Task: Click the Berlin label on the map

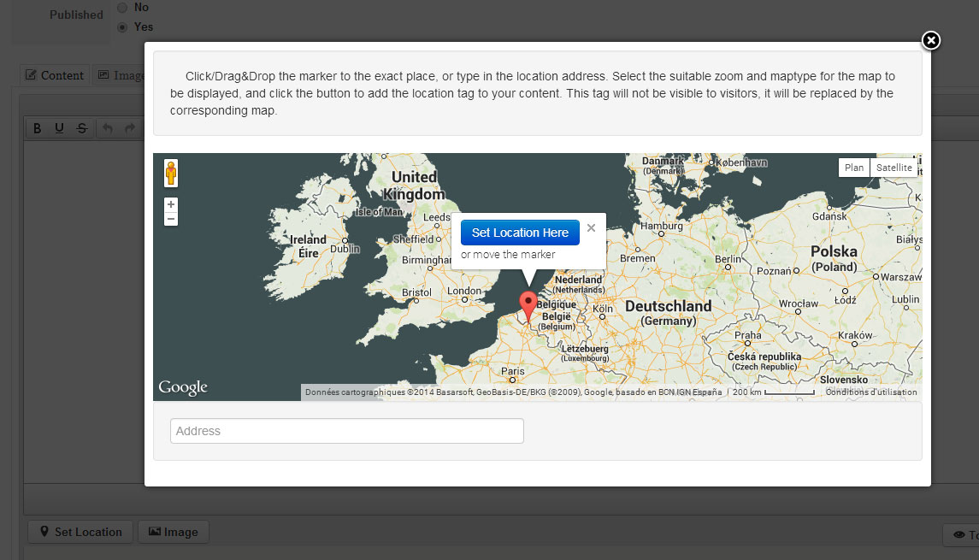Action: click(x=728, y=259)
